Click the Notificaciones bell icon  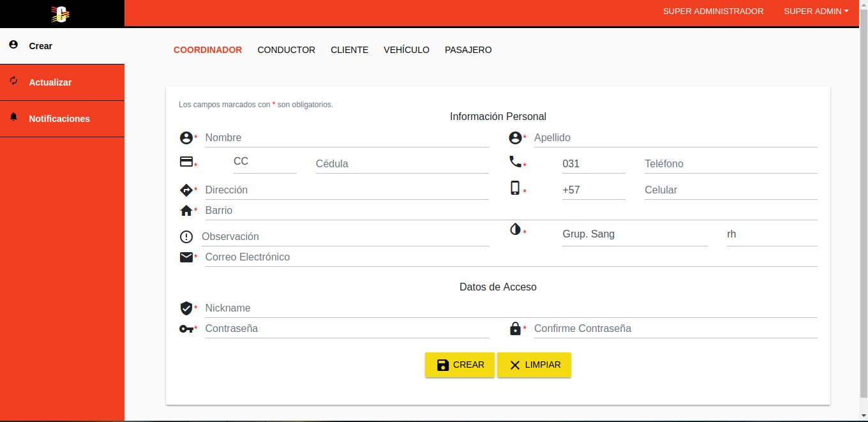click(x=13, y=117)
